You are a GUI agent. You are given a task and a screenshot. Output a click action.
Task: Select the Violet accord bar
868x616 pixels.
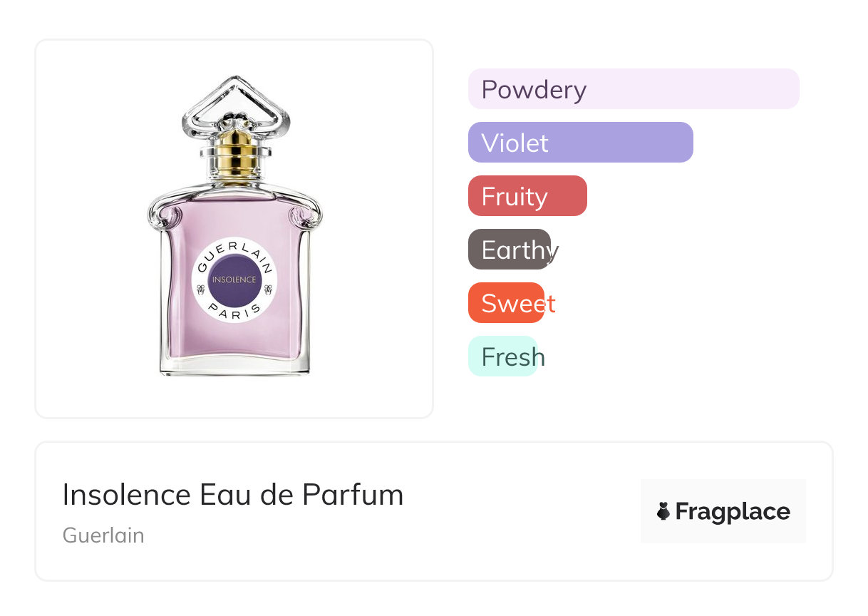pyautogui.click(x=580, y=143)
